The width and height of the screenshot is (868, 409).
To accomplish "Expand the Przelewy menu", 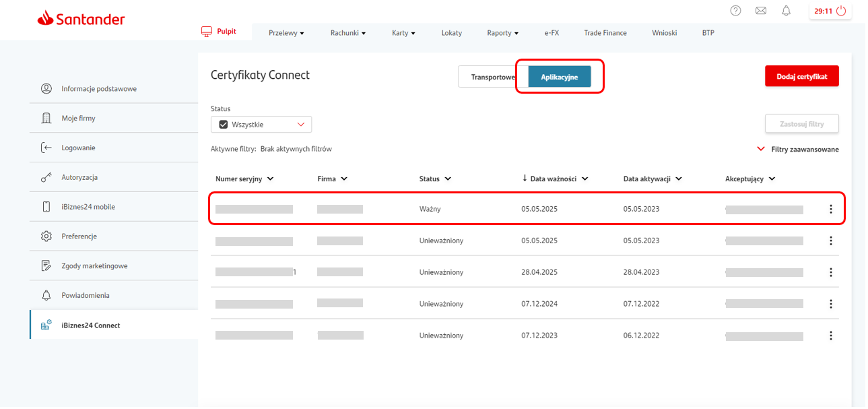I will pyautogui.click(x=287, y=33).
